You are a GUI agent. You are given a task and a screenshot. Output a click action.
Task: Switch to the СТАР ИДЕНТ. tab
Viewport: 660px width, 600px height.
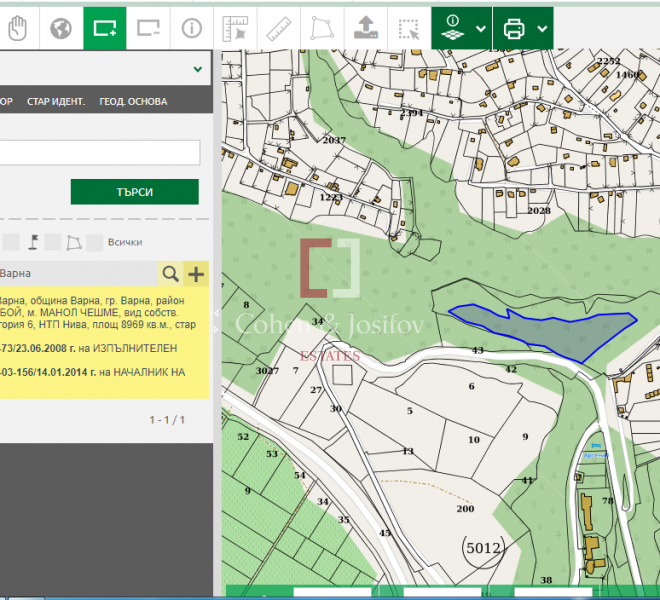(x=56, y=101)
